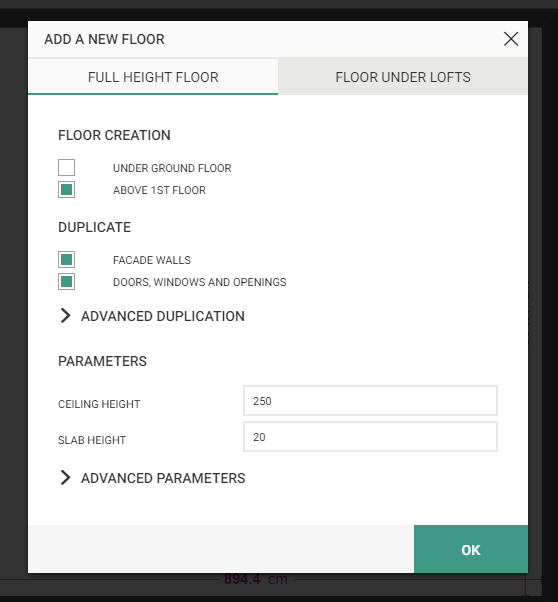This screenshot has height=602, width=558.
Task: Click the Advanced Parameters label
Action: [163, 478]
